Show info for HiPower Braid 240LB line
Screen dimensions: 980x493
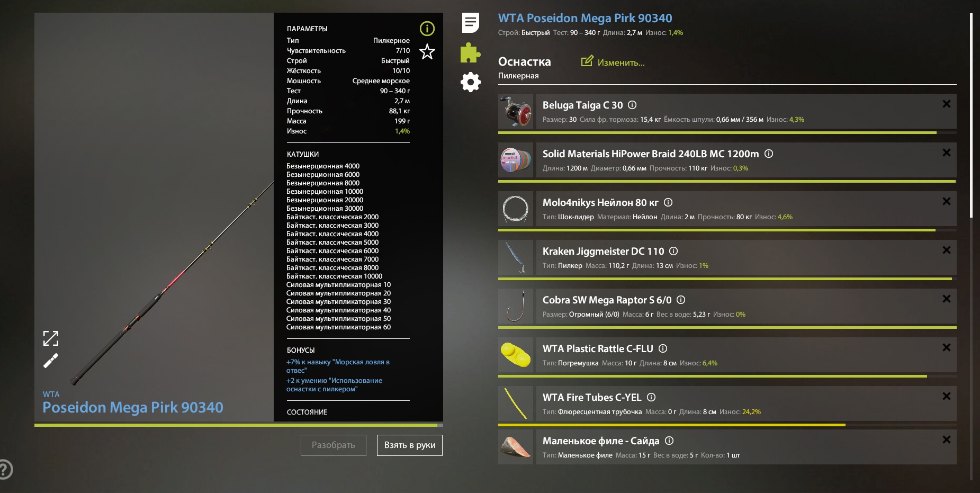(769, 154)
